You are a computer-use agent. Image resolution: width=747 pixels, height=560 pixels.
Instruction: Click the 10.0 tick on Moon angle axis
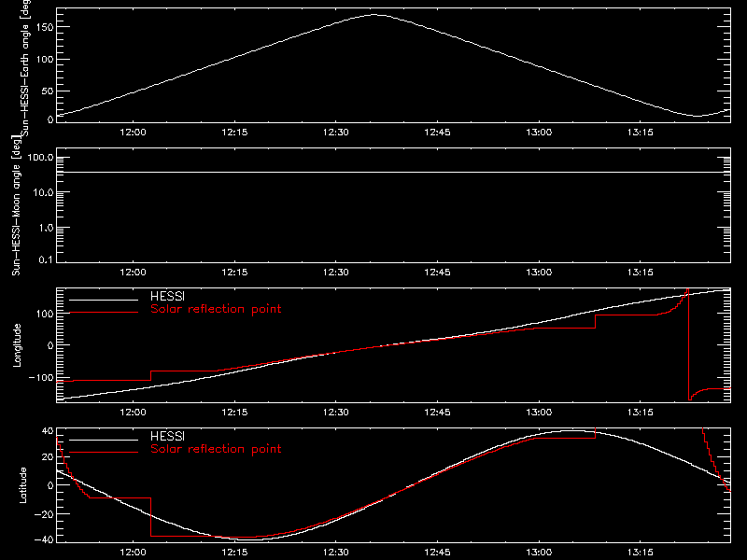pyautogui.click(x=43, y=193)
